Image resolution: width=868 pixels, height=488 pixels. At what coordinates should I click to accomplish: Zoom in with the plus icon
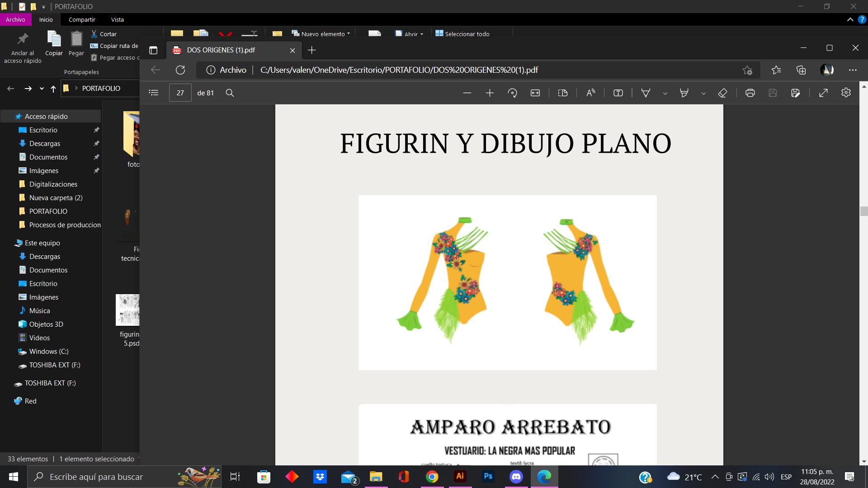(x=490, y=93)
